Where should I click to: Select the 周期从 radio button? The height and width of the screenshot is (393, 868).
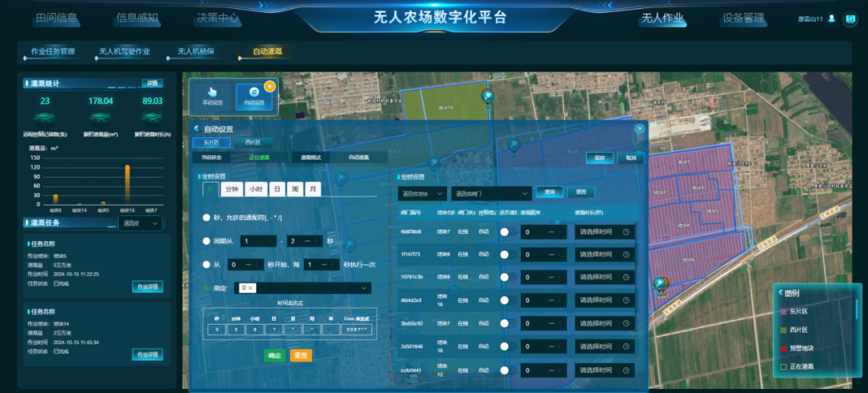[x=207, y=241]
